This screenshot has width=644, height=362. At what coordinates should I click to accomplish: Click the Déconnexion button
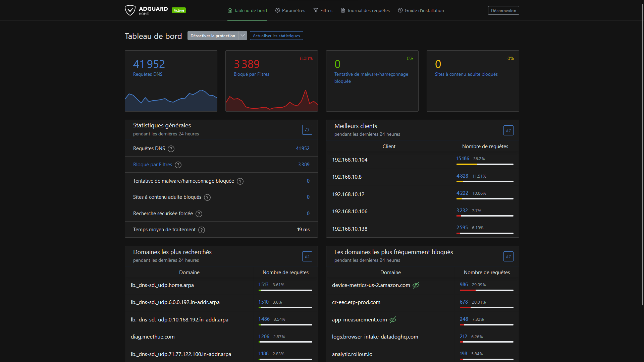click(503, 10)
